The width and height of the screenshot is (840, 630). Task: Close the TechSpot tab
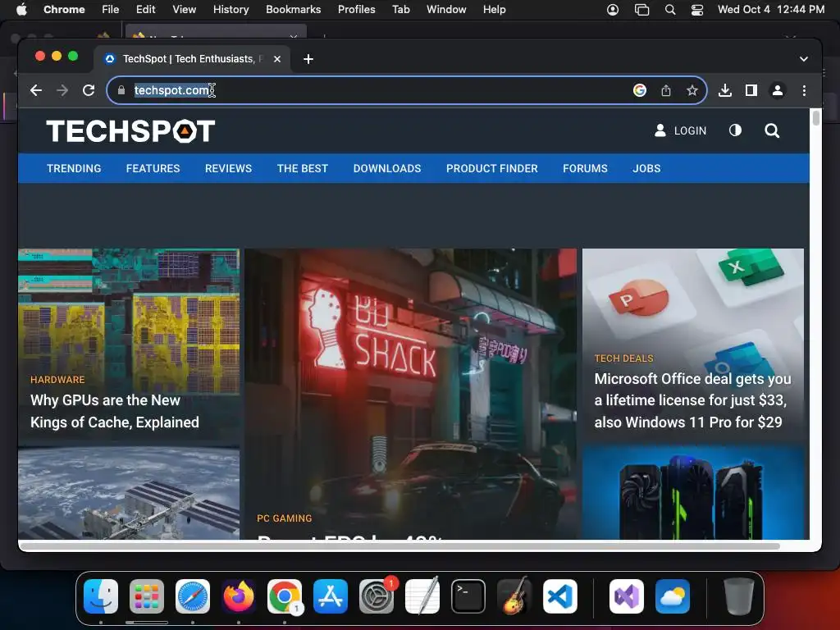277,59
